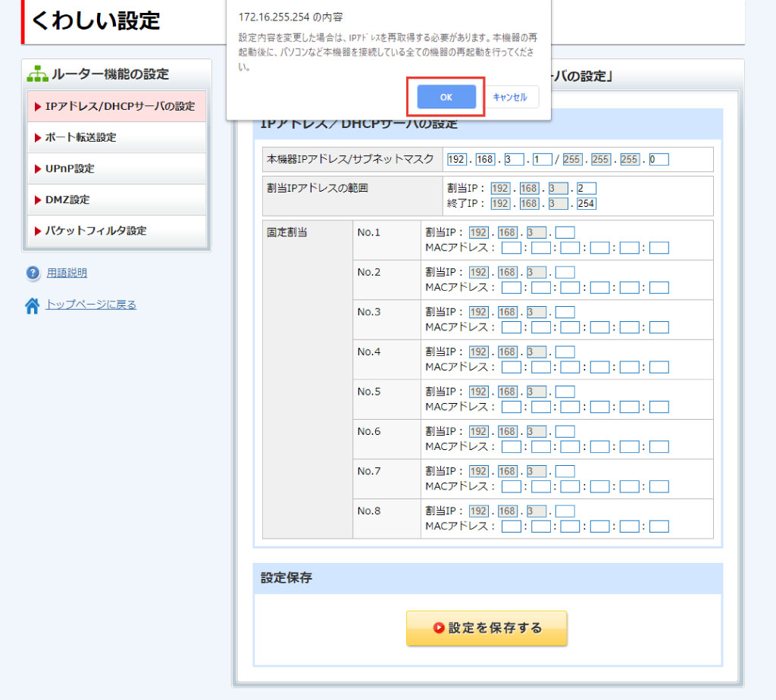776x700 pixels.
Task: Click the 固定割当 label
Action: click(x=287, y=233)
